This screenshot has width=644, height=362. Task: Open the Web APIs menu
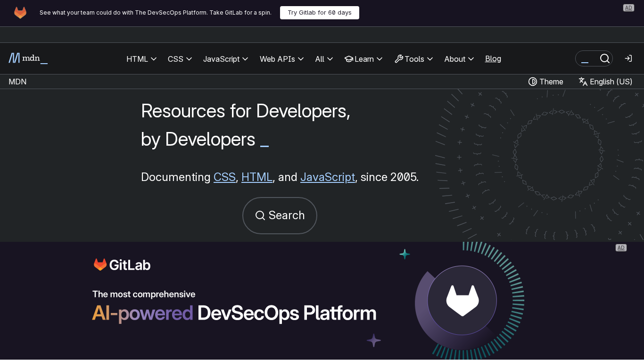coord(281,59)
